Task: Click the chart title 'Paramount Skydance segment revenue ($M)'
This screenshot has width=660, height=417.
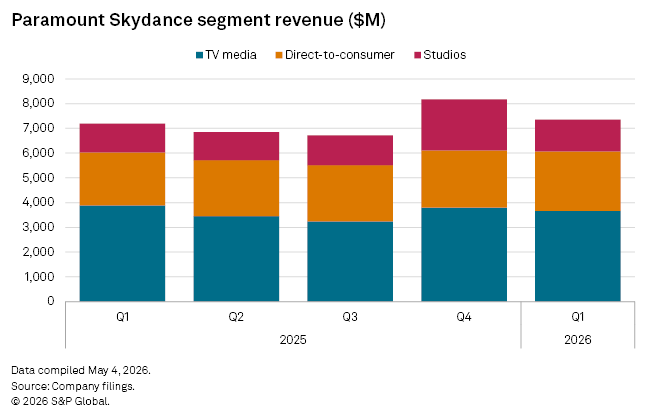Action: pos(198,20)
